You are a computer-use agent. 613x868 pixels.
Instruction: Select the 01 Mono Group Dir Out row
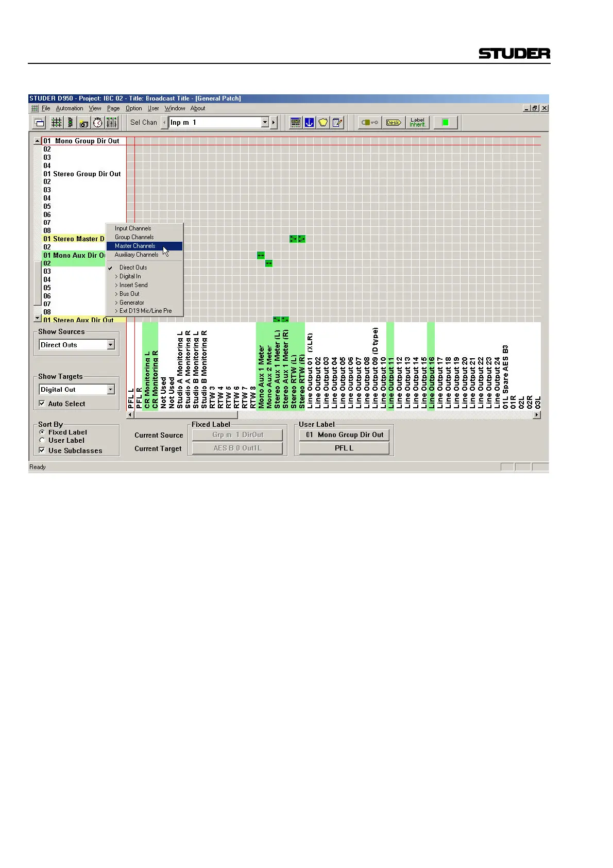pos(84,141)
